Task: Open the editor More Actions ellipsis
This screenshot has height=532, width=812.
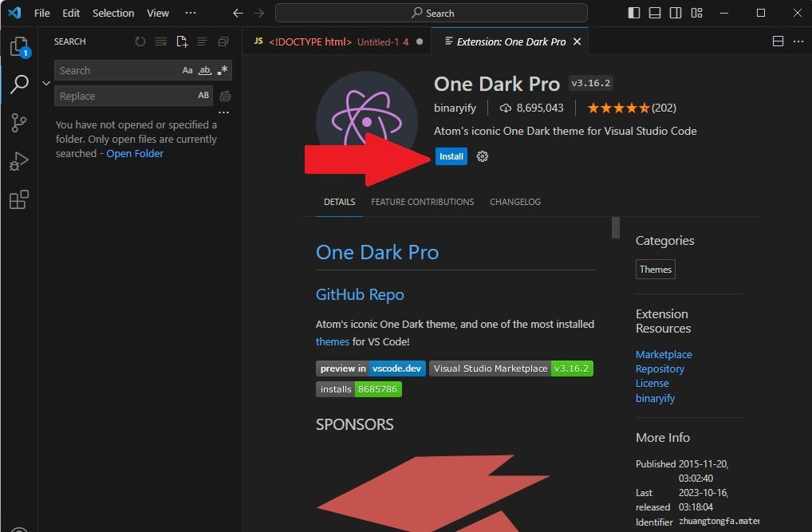Action: [799, 41]
